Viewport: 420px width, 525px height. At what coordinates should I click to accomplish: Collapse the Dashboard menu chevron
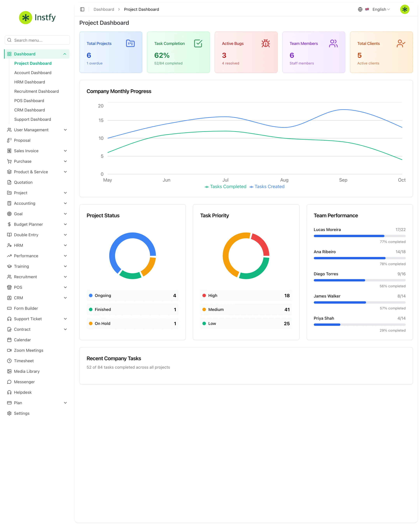point(65,54)
